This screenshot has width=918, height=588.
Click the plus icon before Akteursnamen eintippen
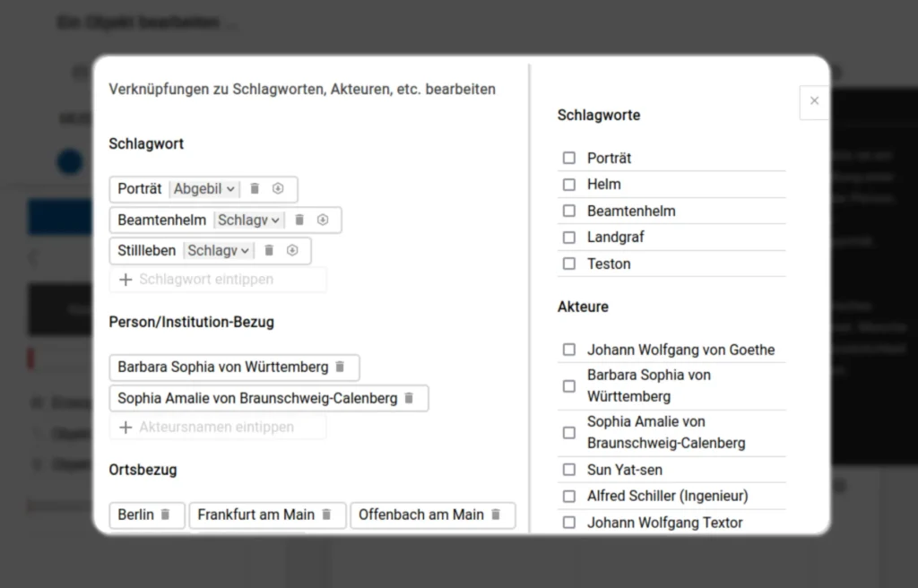click(x=126, y=427)
